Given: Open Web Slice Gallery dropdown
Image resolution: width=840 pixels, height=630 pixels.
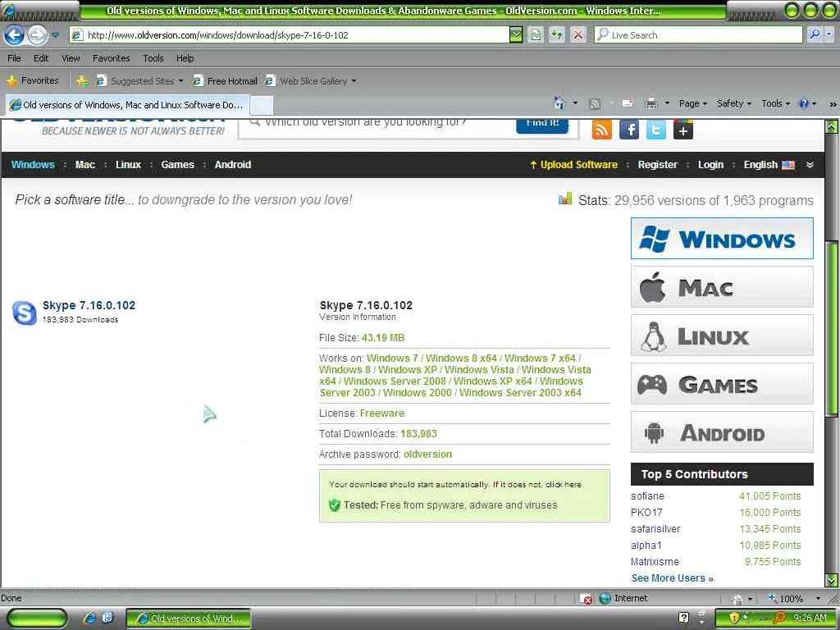Looking at the screenshot, I should pos(311,81).
